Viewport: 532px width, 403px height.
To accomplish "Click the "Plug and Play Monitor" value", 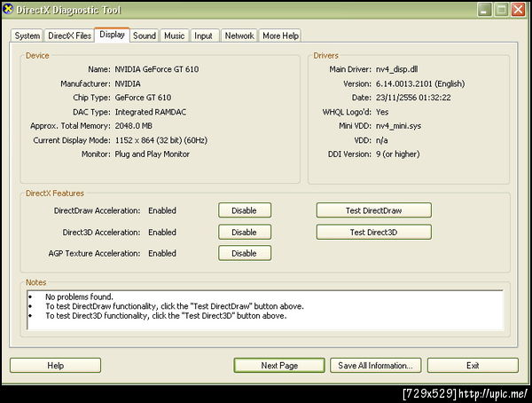I will coord(152,154).
